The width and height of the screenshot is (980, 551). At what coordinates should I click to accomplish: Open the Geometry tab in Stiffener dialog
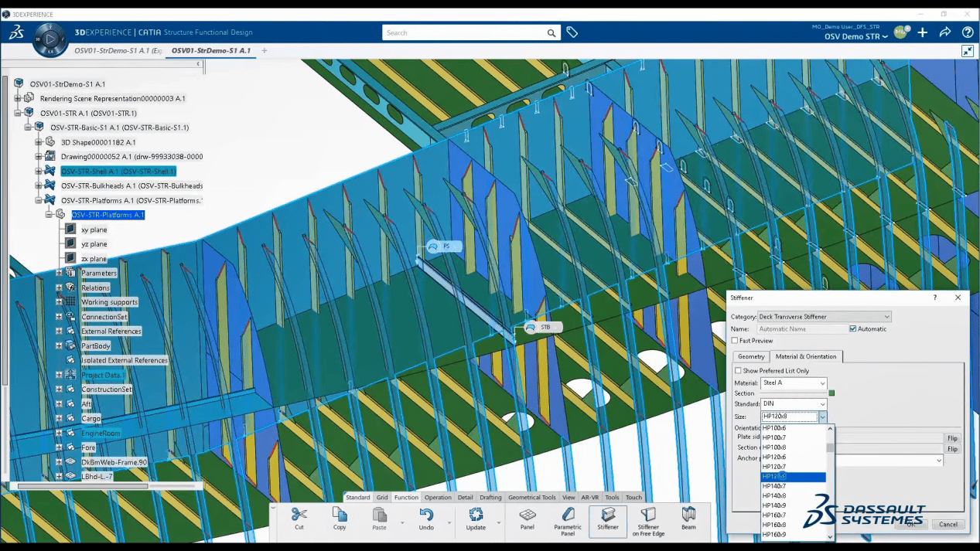(x=751, y=356)
